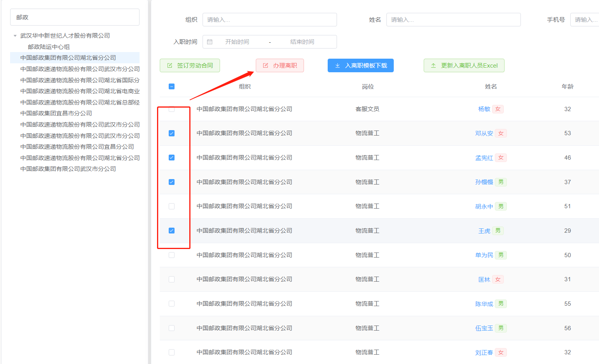Select 中国邮政速递物流股份有限公司湖北省总部经 tree item
The height and width of the screenshot is (364, 599).
coord(80,102)
